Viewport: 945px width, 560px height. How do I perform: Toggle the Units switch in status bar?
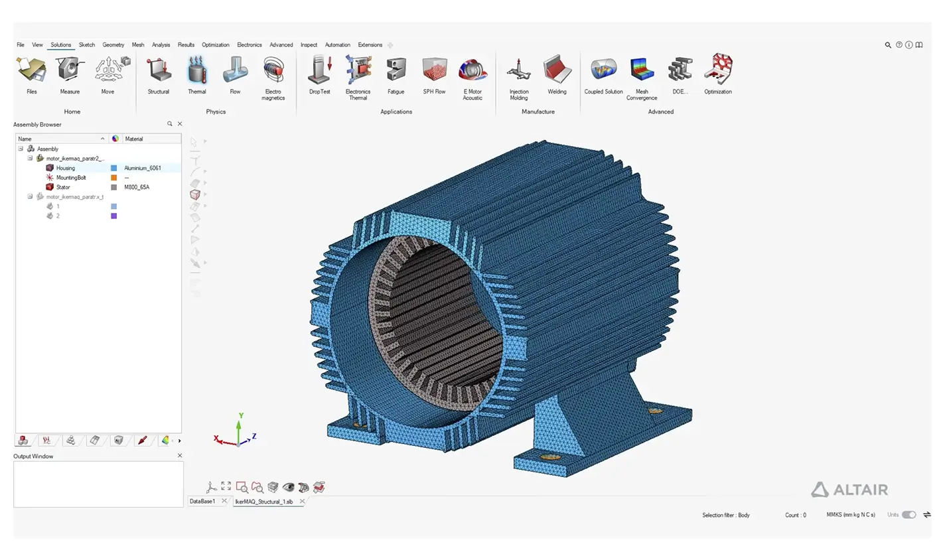click(x=909, y=515)
